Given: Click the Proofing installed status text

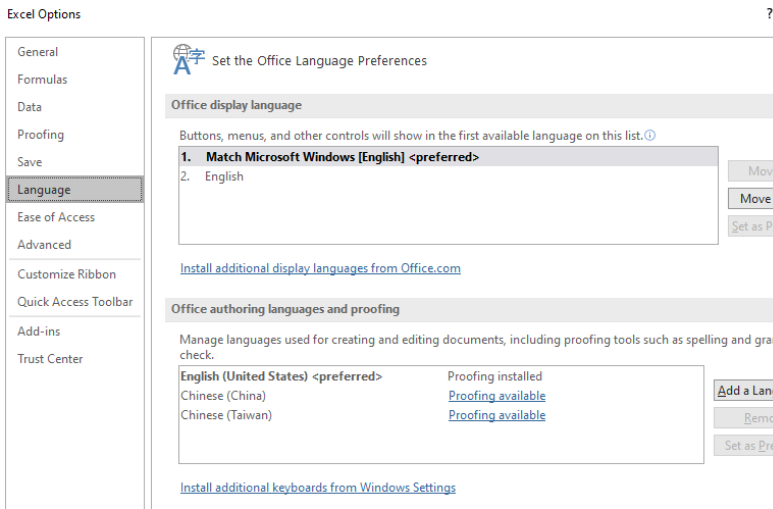Looking at the screenshot, I should point(494,376).
